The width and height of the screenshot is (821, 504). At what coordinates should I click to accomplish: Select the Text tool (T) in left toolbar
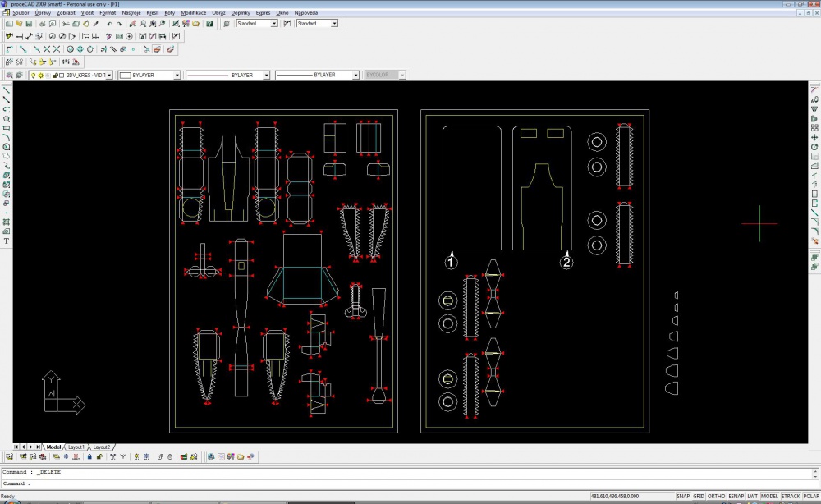click(x=7, y=241)
